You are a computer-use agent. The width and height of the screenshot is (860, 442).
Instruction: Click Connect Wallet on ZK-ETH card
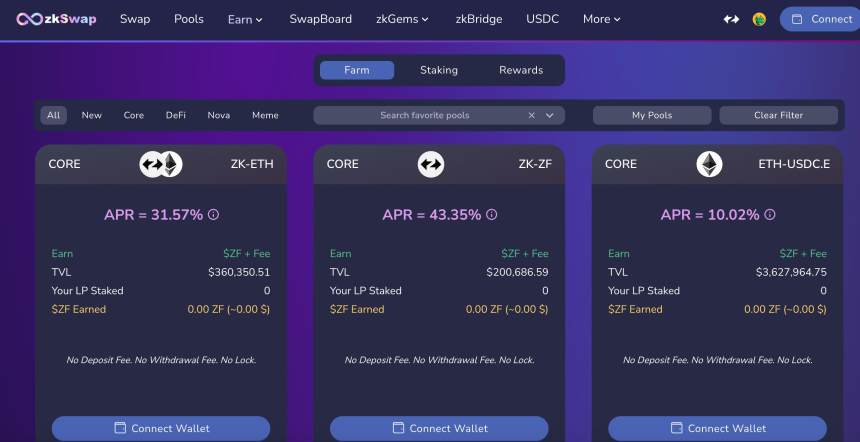[161, 428]
